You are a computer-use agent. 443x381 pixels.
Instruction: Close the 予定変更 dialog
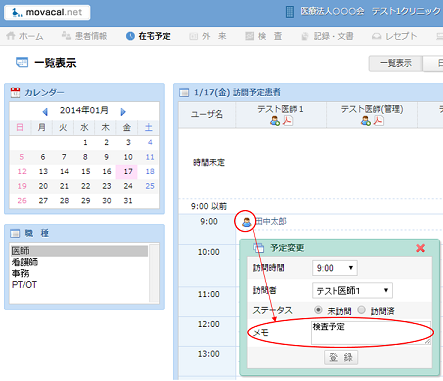tap(421, 248)
